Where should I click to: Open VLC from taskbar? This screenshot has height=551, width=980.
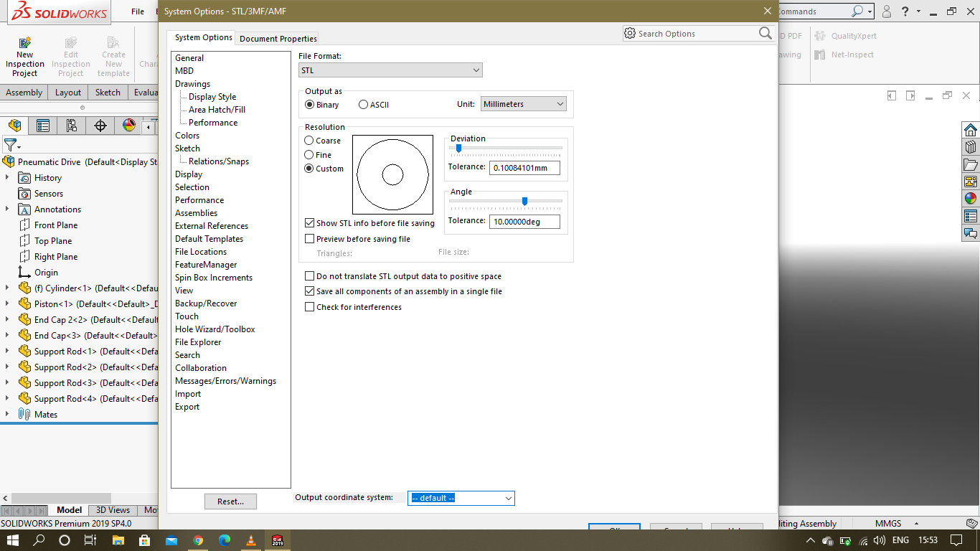[250, 540]
